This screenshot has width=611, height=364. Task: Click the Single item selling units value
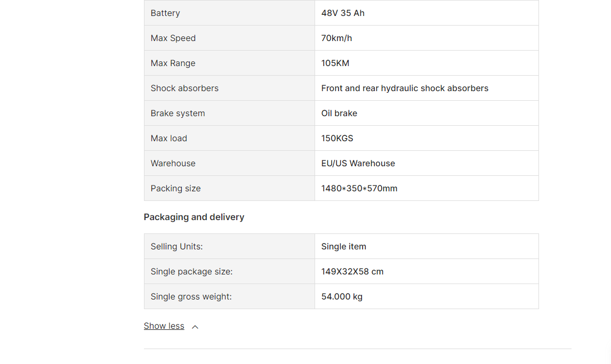(x=344, y=246)
